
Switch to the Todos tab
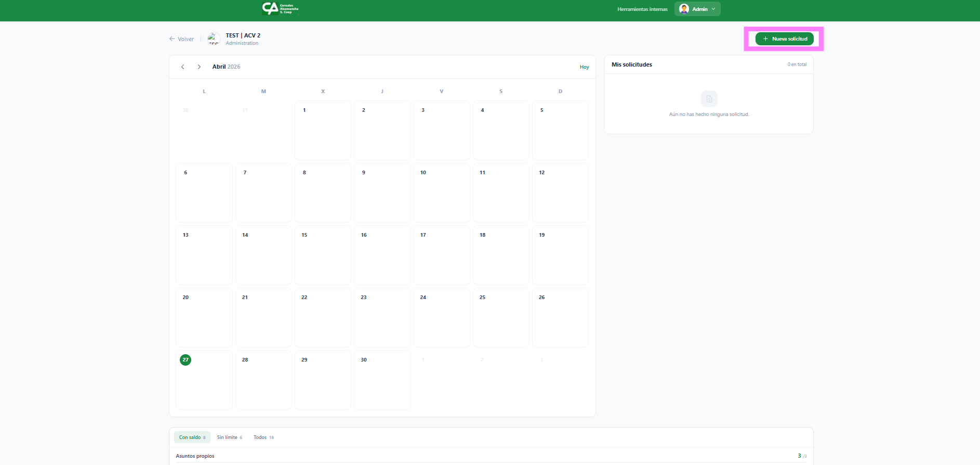263,437
